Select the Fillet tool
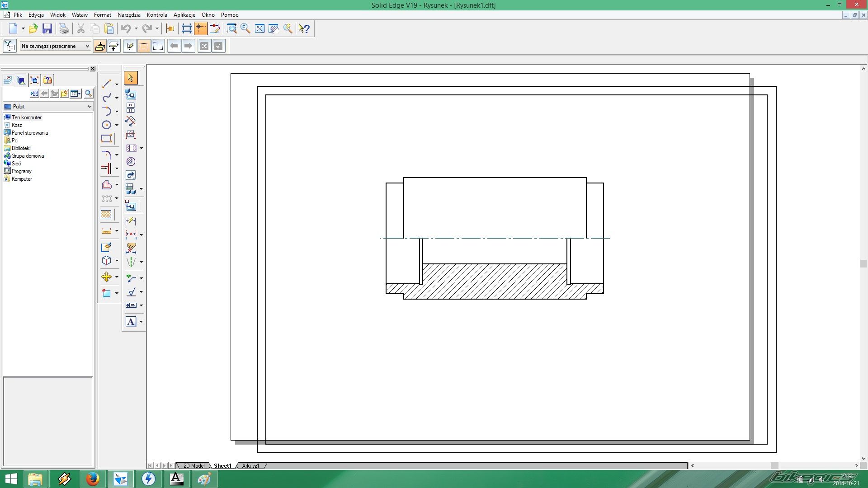The width and height of the screenshot is (868, 488). tap(106, 155)
